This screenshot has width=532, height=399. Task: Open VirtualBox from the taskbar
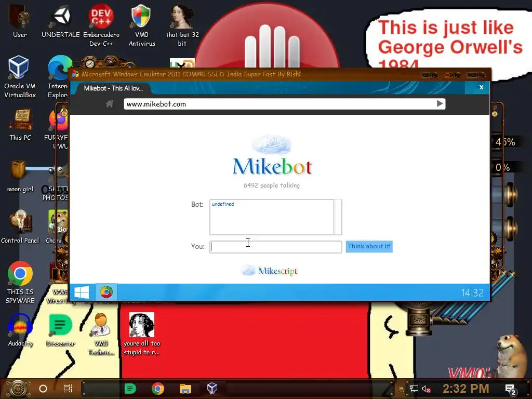[x=212, y=389]
